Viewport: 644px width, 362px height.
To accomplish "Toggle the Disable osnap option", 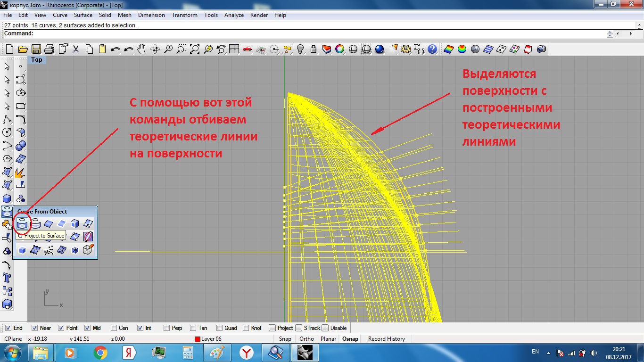I will point(325,328).
